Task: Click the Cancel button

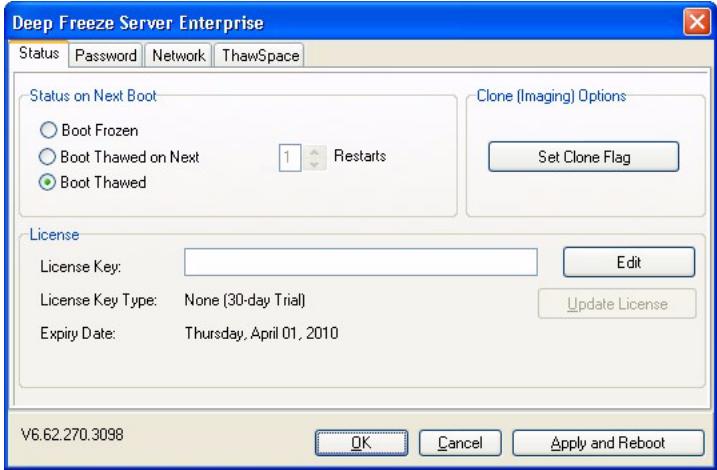Action: click(x=460, y=443)
